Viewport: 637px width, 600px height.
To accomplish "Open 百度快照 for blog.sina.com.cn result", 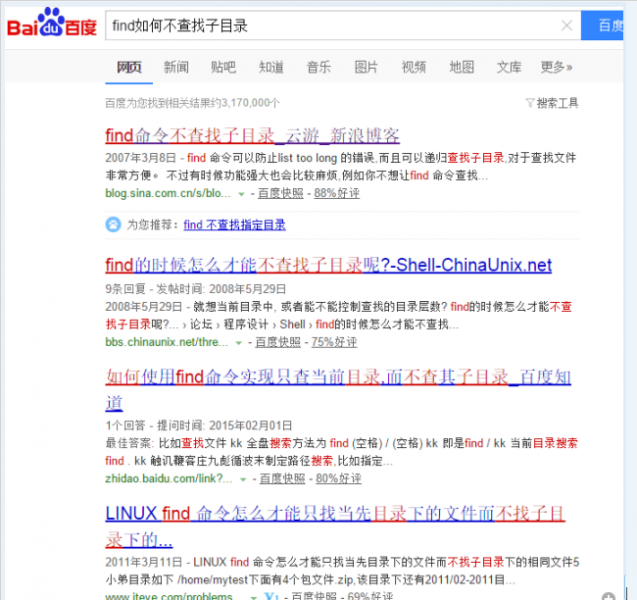I will (x=280, y=193).
